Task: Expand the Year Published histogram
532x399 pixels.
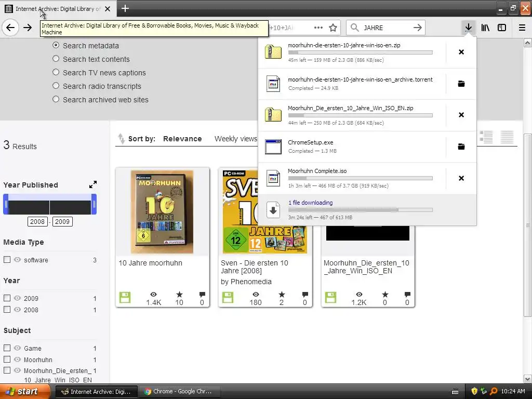Action: click(92, 184)
